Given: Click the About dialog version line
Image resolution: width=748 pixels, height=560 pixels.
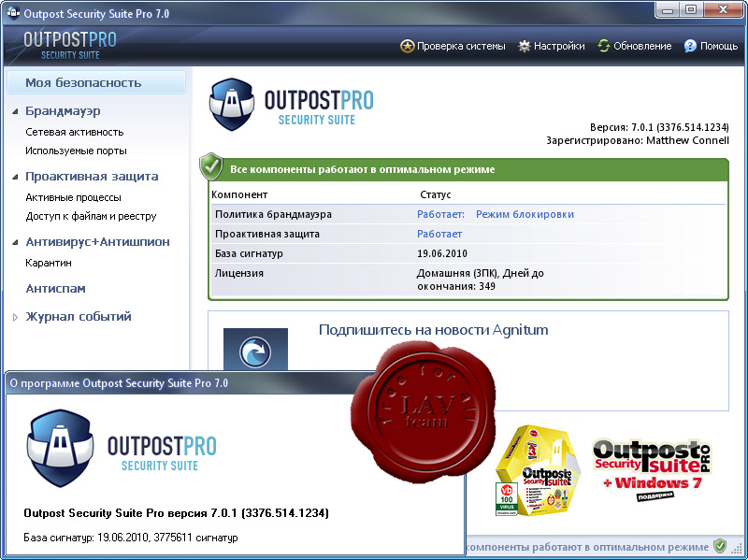Looking at the screenshot, I should [x=176, y=512].
